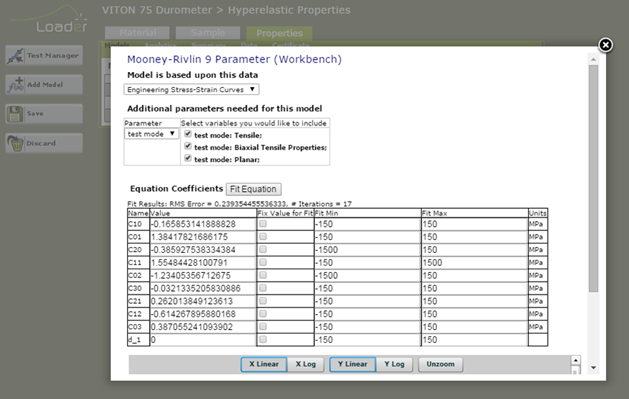The width and height of the screenshot is (629, 399).
Task: Select X Linear axis scale
Action: coord(264,364)
